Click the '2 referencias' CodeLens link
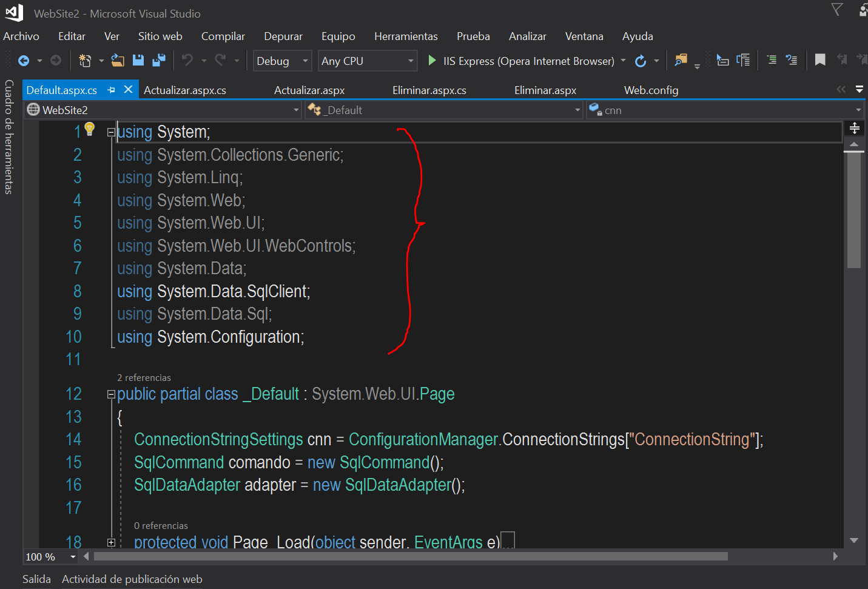 point(144,378)
